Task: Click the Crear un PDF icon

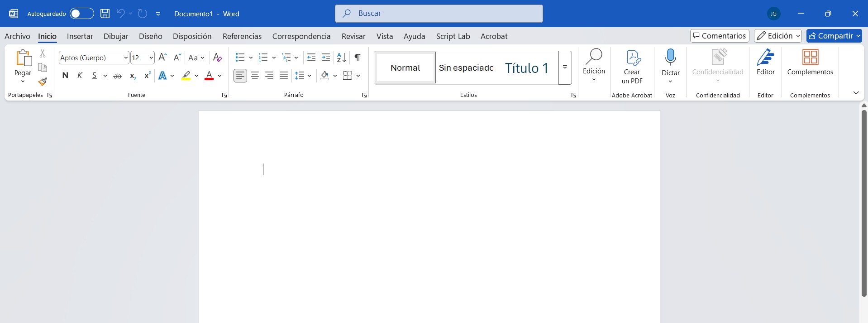Action: 632,58
